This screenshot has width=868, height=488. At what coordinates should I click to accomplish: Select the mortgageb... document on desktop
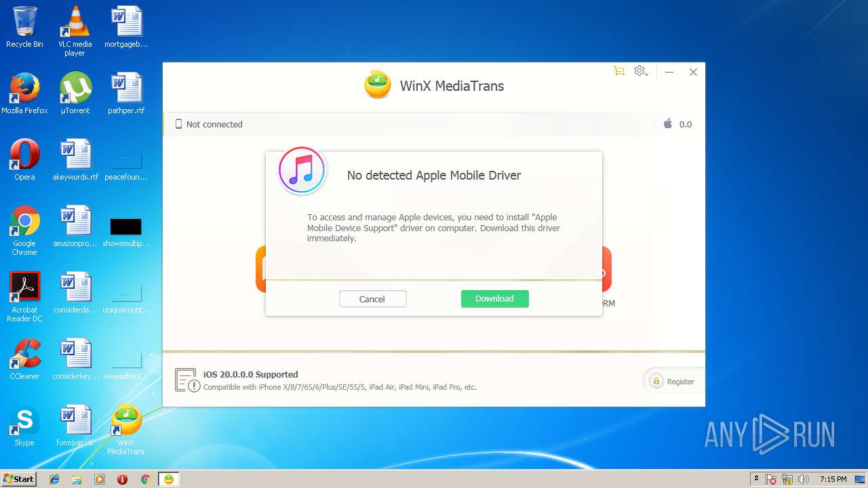[x=126, y=28]
